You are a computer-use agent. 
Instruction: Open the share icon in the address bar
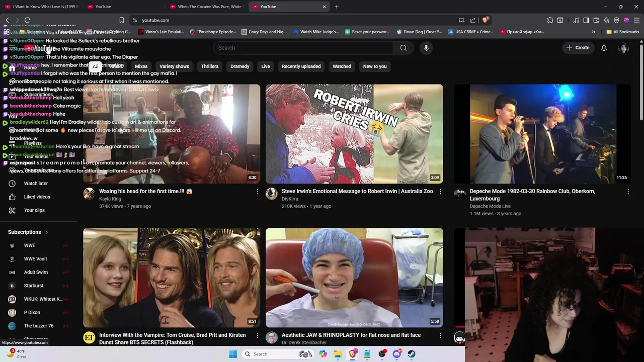tap(473, 20)
